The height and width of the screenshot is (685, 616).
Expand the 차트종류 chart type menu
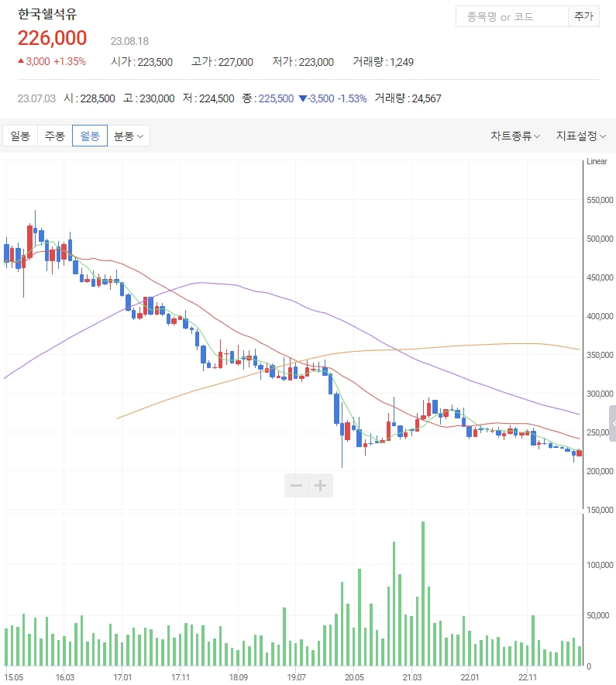(515, 136)
